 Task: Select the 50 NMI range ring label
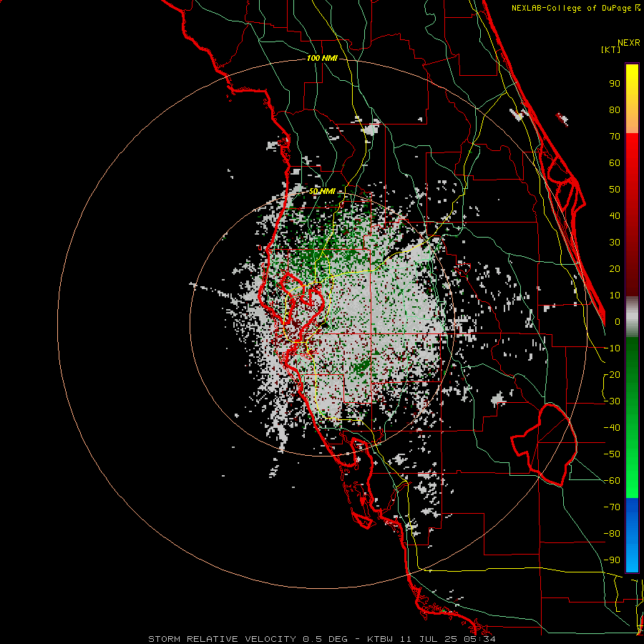click(322, 191)
